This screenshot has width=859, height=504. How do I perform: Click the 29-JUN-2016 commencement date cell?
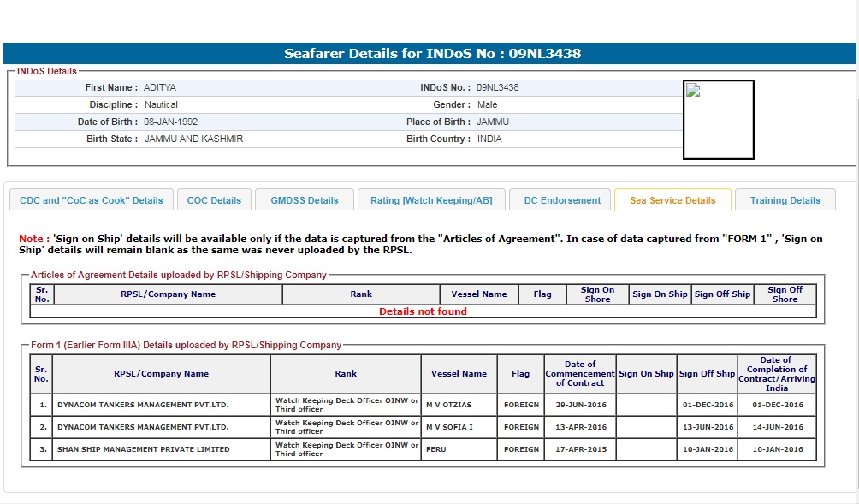579,405
